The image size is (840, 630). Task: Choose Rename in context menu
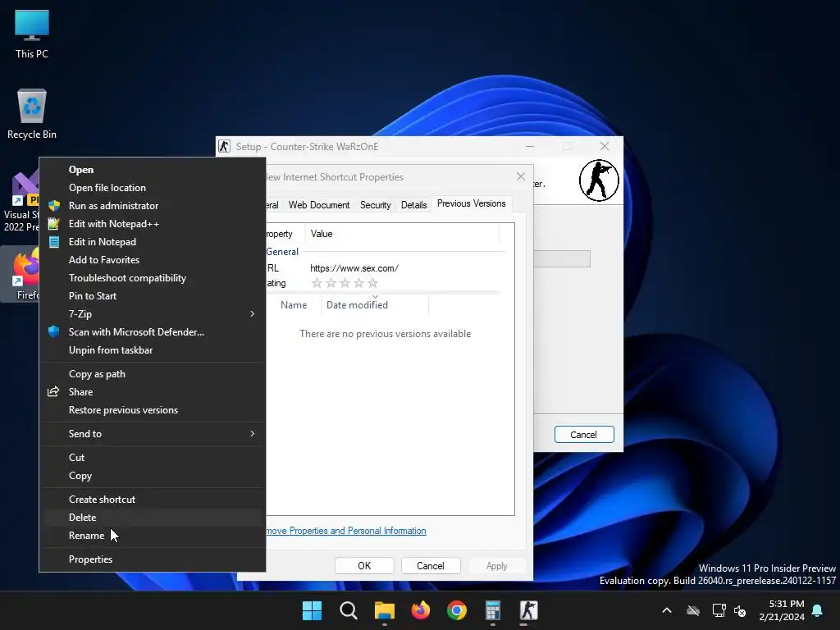coord(152,536)
